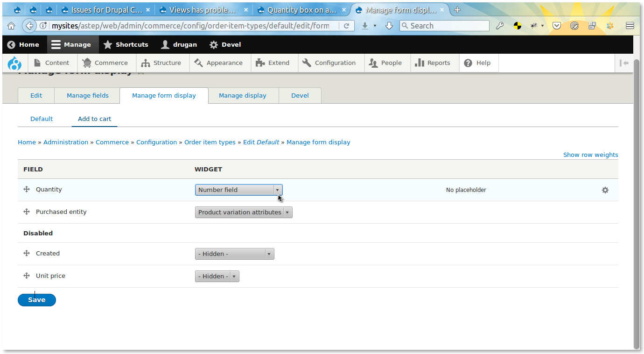The image size is (644, 354).
Task: Click the Drupal logo icon
Action: click(x=14, y=63)
